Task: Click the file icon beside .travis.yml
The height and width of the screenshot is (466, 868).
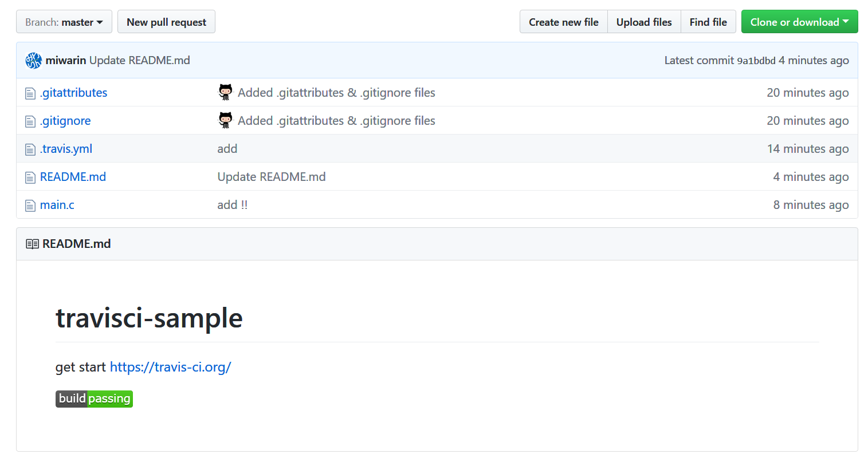Action: click(30, 149)
